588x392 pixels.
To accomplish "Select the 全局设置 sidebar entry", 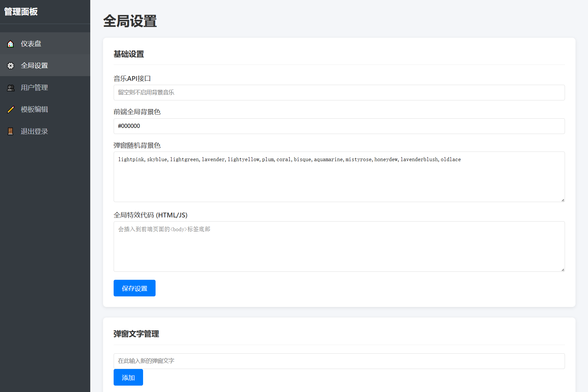I will [34, 66].
